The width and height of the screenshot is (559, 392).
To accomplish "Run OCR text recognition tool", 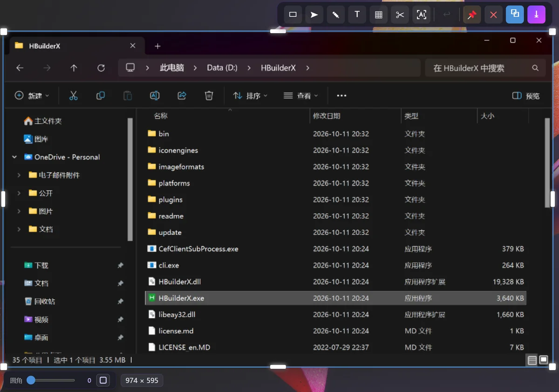I will pos(422,14).
